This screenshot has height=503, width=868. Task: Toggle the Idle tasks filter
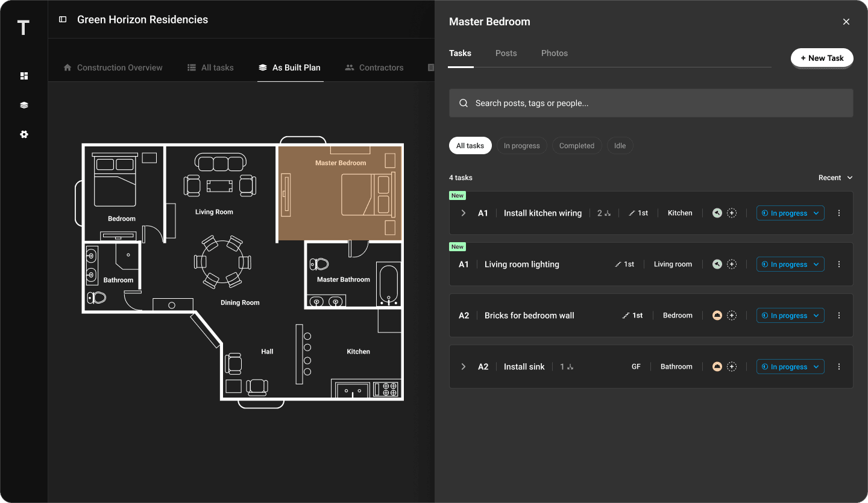point(620,145)
